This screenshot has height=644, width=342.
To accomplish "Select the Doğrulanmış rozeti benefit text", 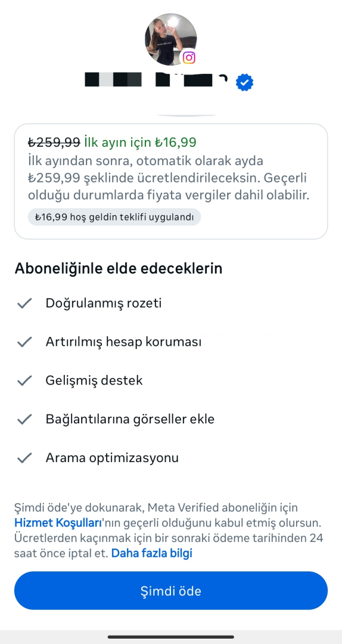I will (104, 303).
